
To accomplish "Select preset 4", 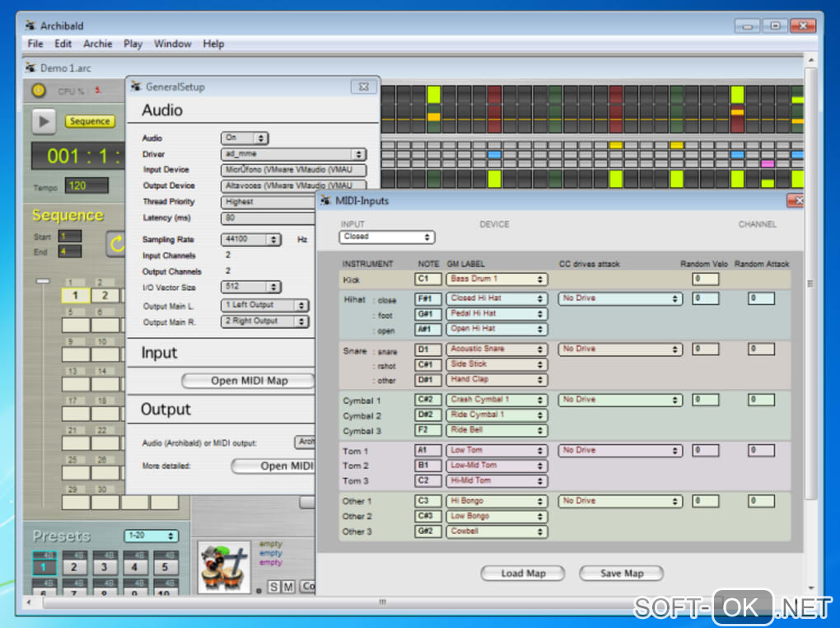I will point(135,563).
